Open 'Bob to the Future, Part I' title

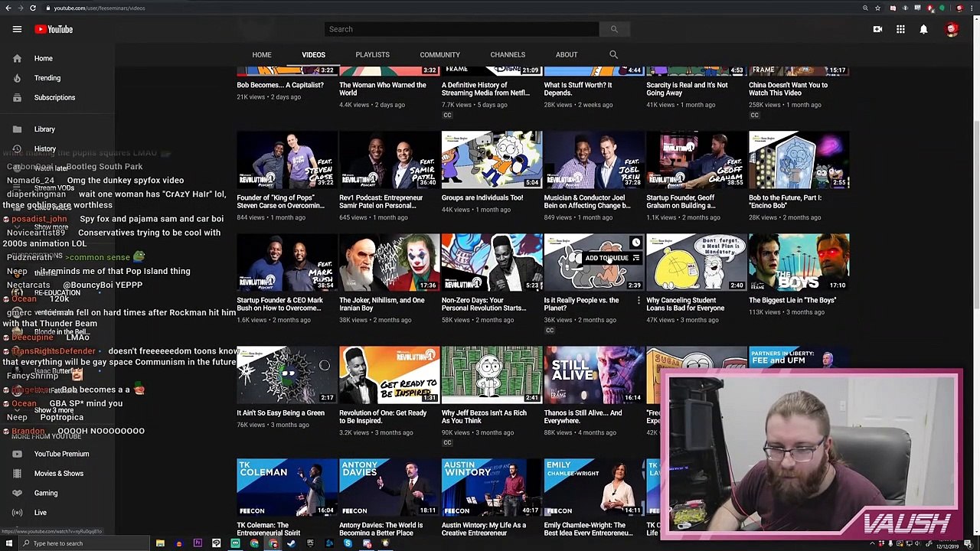tap(785, 201)
